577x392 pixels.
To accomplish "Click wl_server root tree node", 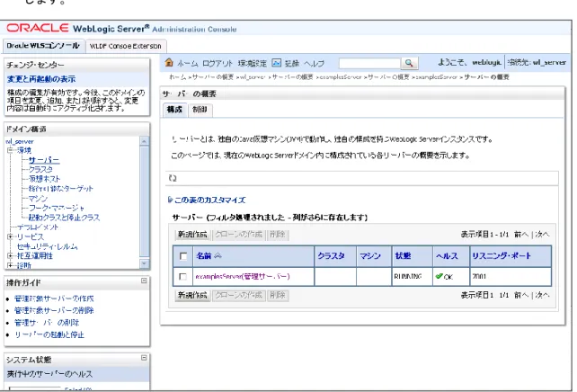I will [x=20, y=141].
